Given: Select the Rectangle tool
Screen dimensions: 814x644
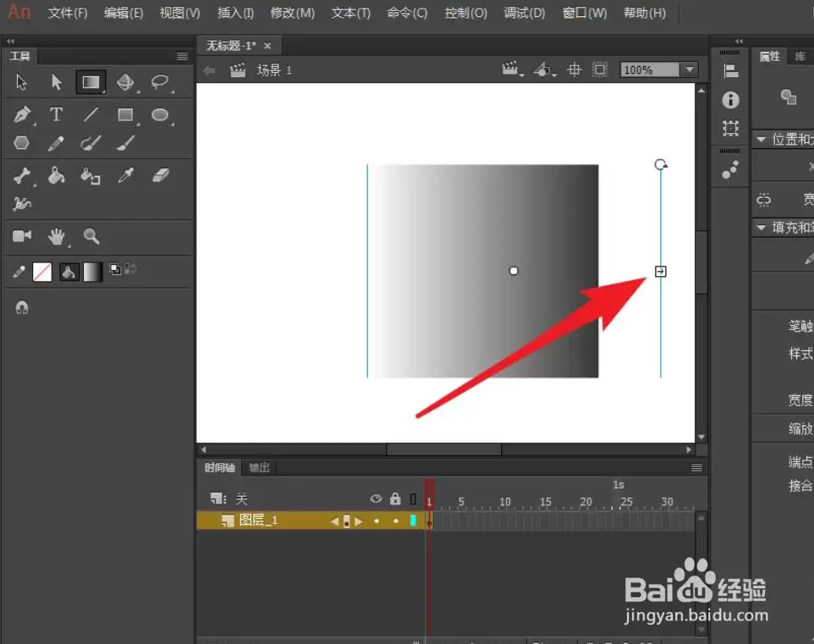Looking at the screenshot, I should click(125, 114).
